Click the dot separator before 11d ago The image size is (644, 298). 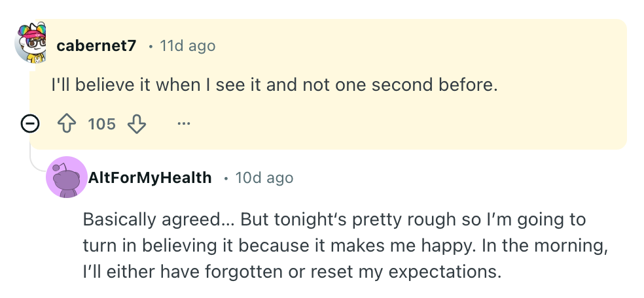coord(151,47)
